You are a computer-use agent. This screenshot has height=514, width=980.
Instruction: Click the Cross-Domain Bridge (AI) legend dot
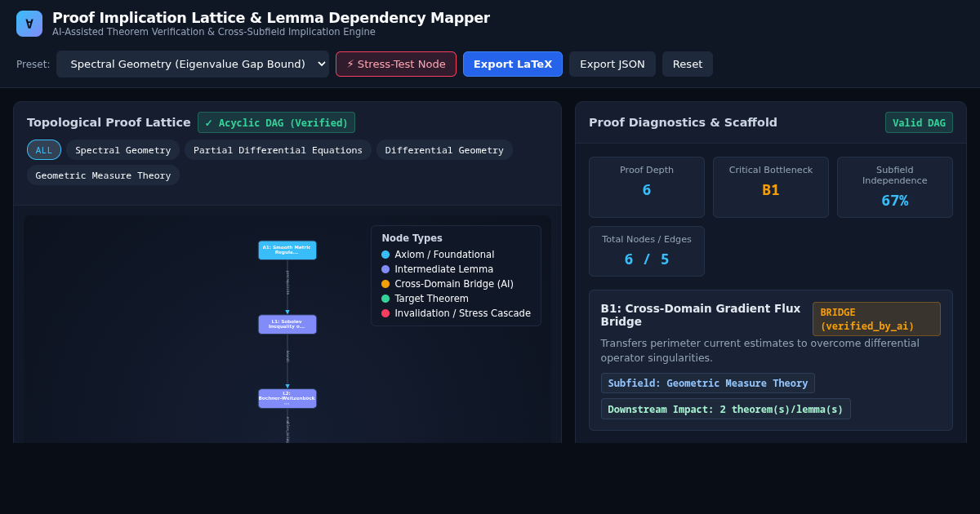tap(385, 284)
